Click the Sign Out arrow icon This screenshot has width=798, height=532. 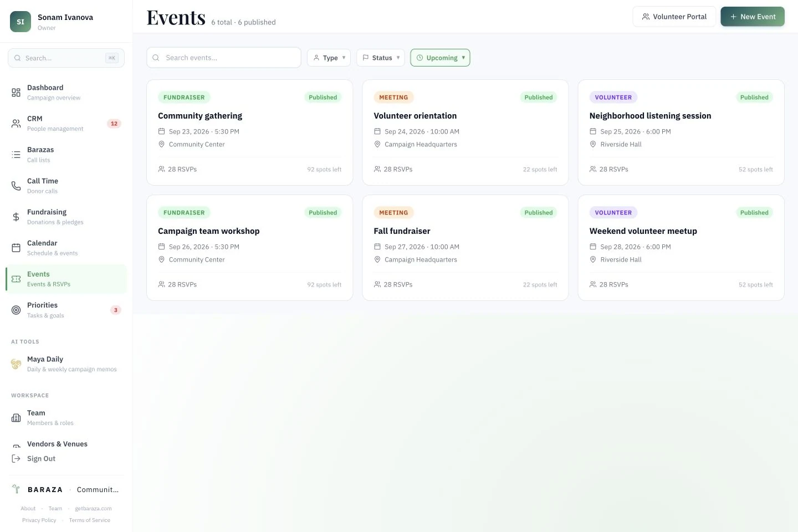click(16, 459)
